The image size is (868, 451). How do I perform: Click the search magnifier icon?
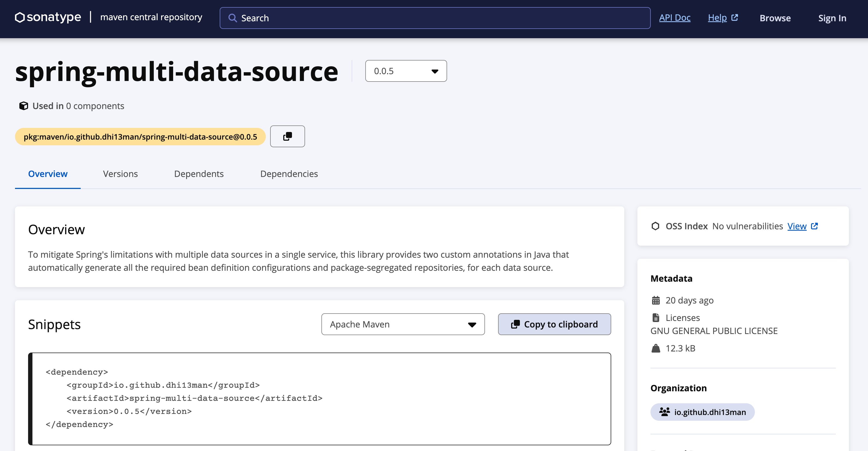(x=233, y=18)
